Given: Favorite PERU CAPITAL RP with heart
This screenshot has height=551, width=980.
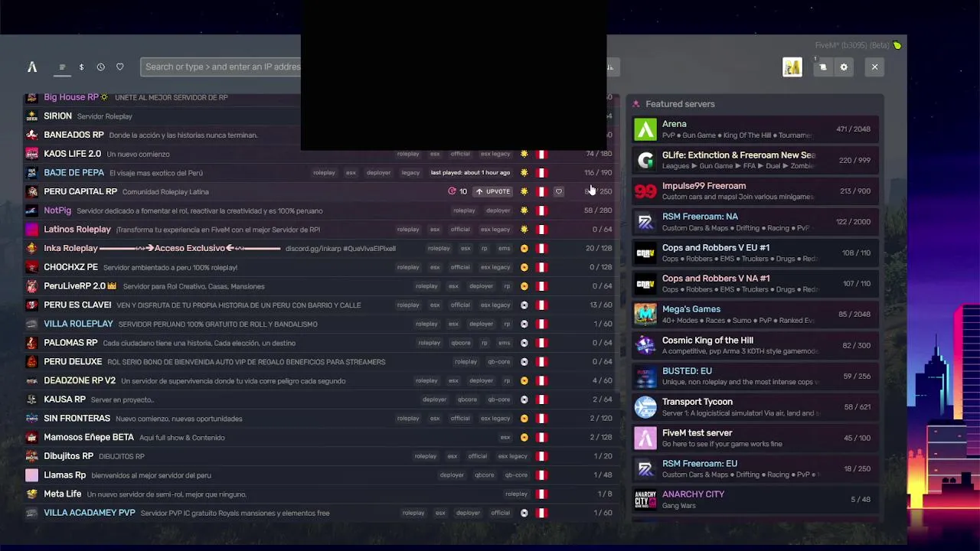Looking at the screenshot, I should (558, 191).
